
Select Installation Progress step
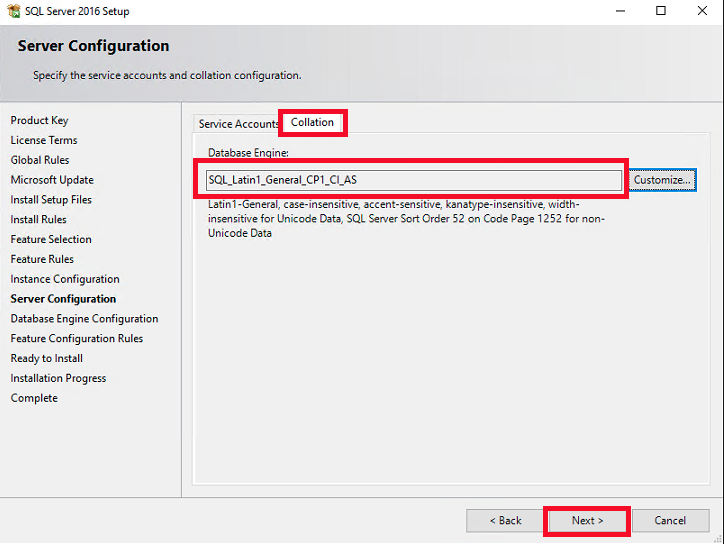tap(58, 378)
